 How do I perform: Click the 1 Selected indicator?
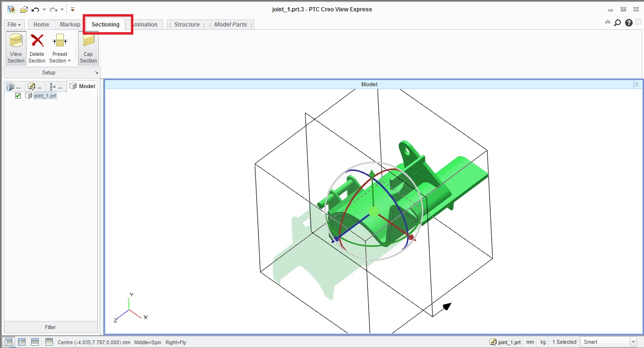point(565,342)
